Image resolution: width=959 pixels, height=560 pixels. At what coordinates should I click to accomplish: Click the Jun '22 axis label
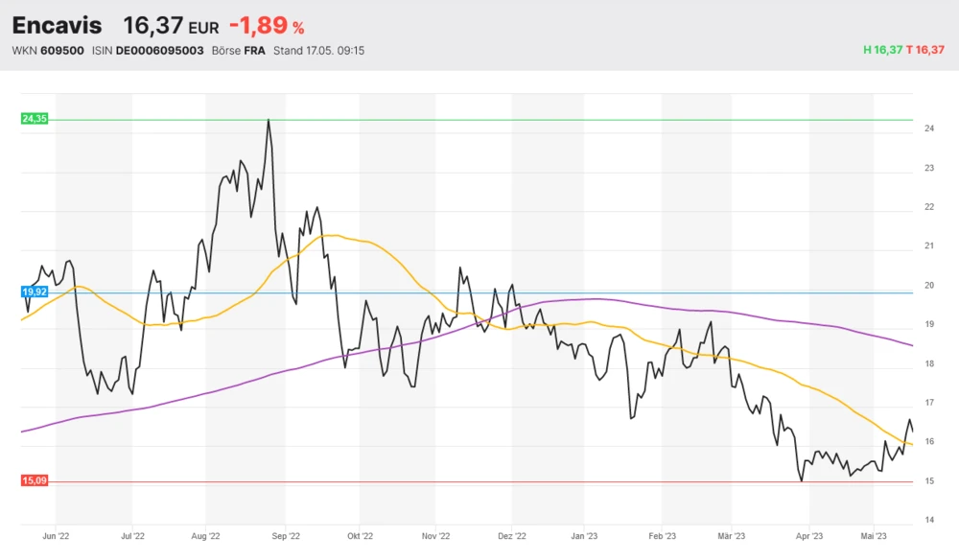[57, 537]
